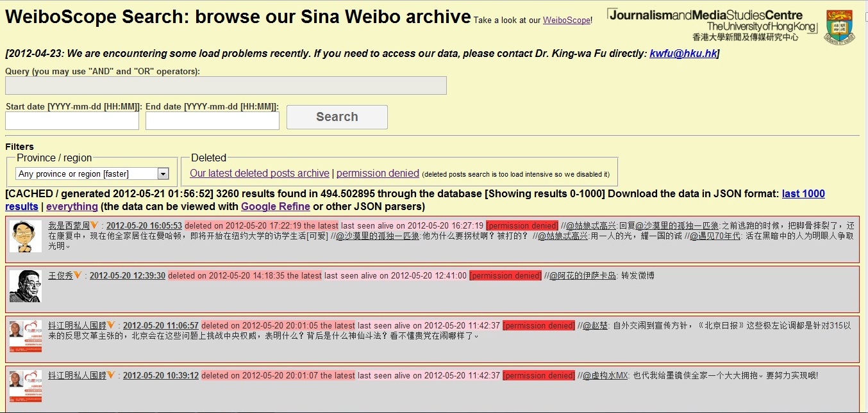The height and width of the screenshot is (413, 868).
Task: Open 斜江明私人围脖 username in the 10:39:12 post
Action: point(78,375)
